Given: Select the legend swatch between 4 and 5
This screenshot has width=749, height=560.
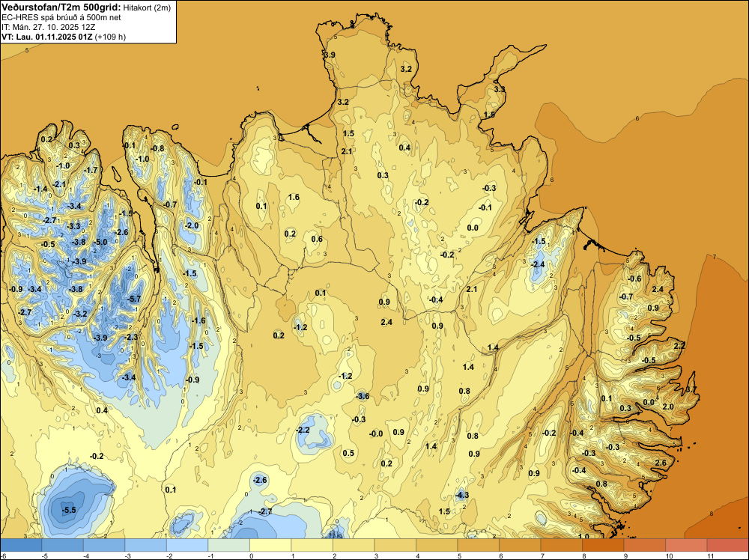Looking at the screenshot, I should tap(437, 545).
